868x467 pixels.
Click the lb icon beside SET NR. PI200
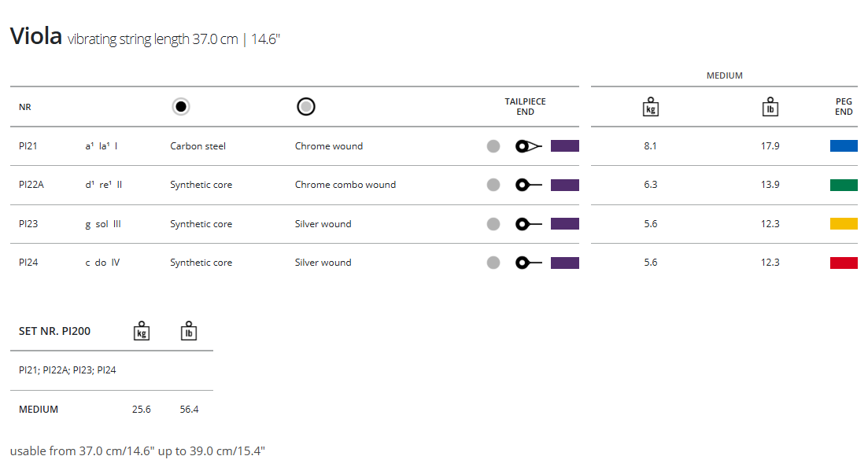[189, 331]
